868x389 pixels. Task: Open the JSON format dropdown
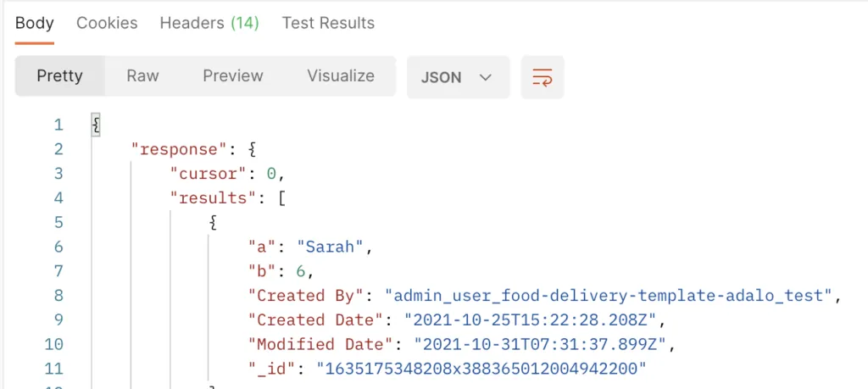pyautogui.click(x=458, y=77)
